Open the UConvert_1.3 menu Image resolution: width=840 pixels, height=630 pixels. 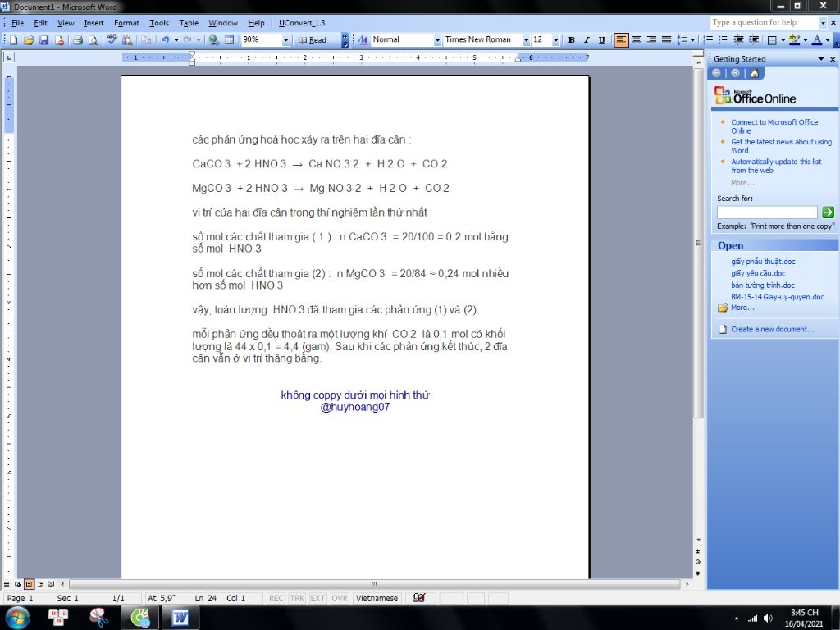[302, 23]
